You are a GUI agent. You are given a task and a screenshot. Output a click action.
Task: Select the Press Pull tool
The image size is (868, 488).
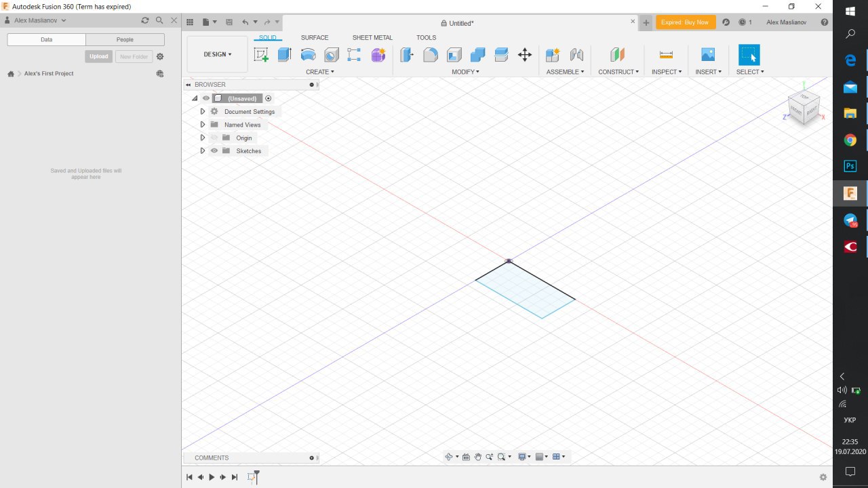pyautogui.click(x=407, y=55)
